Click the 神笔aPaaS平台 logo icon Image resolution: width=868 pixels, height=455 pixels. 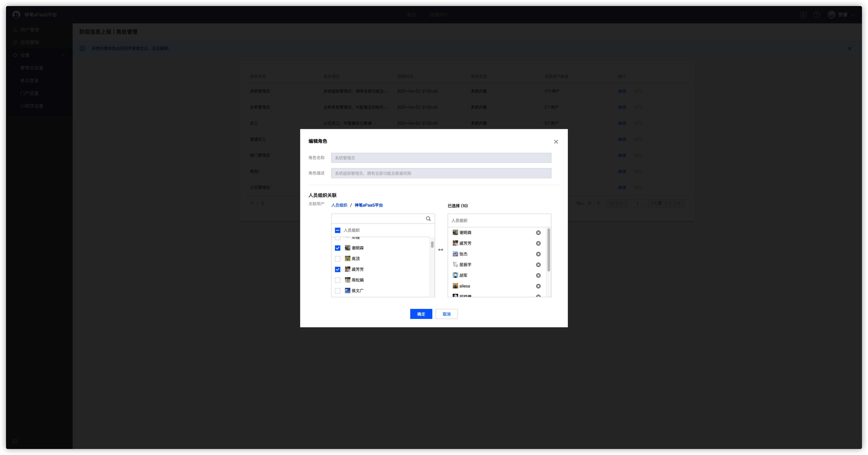tap(16, 15)
